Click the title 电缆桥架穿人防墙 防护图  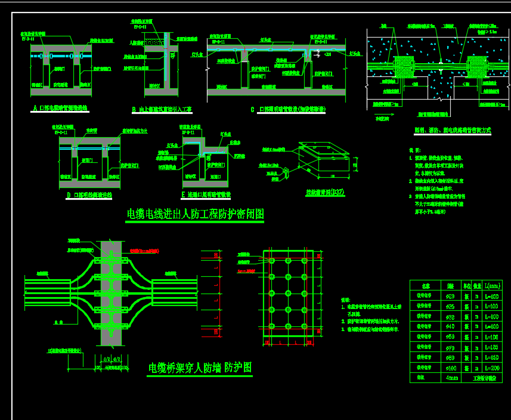click(x=200, y=367)
